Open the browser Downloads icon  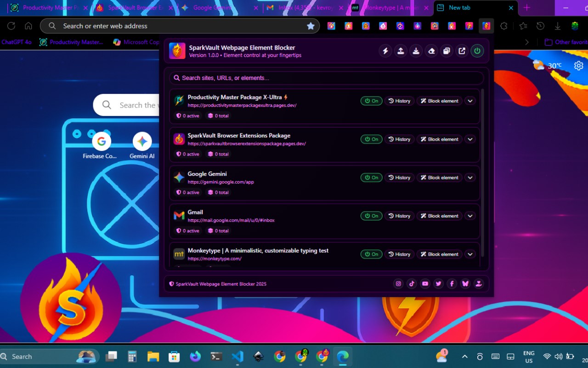click(x=558, y=26)
